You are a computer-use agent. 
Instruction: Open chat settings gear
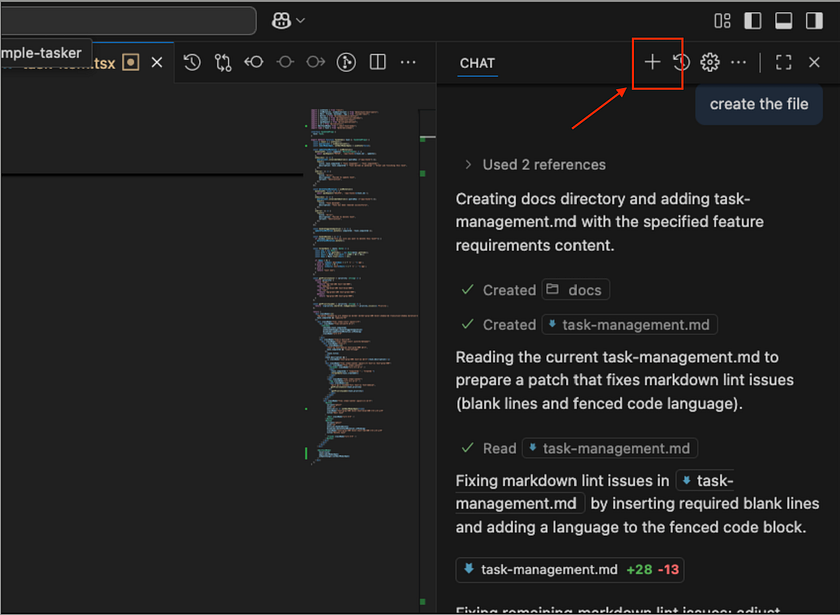tap(710, 62)
